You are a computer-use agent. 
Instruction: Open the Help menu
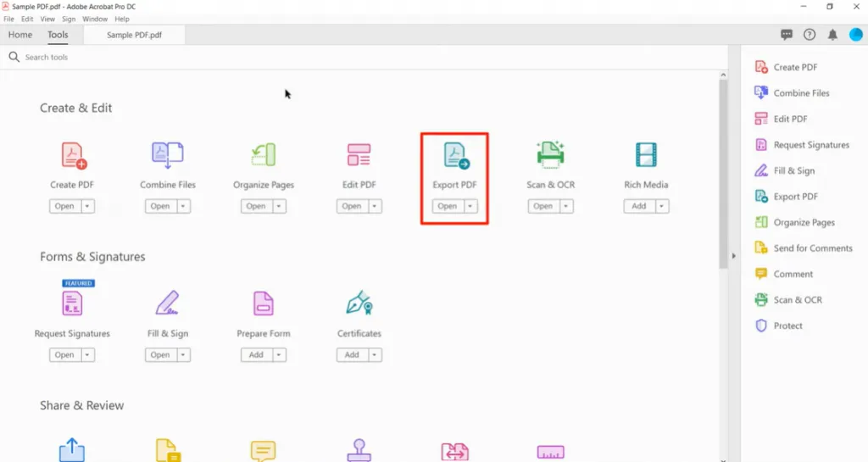[x=122, y=19]
